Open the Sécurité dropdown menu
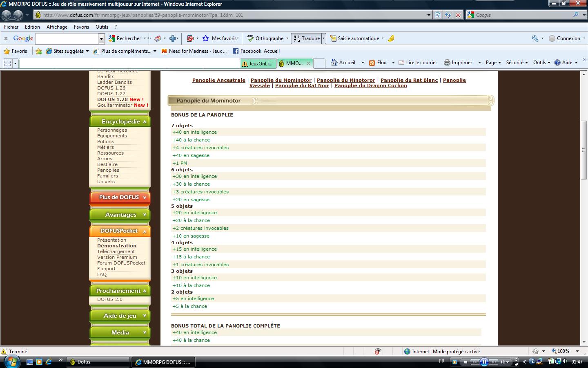Viewport: 588px width, 368px height. click(517, 63)
